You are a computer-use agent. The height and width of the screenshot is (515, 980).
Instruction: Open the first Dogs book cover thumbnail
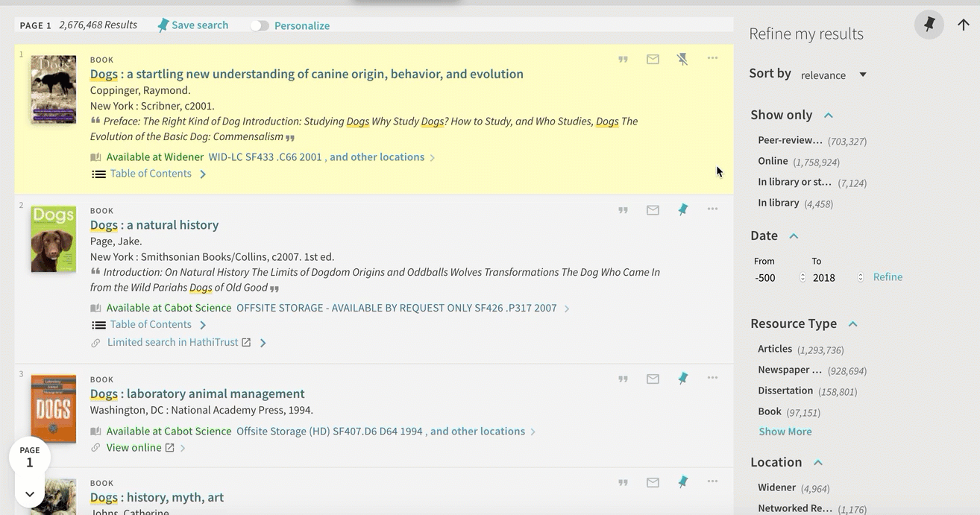(54, 89)
